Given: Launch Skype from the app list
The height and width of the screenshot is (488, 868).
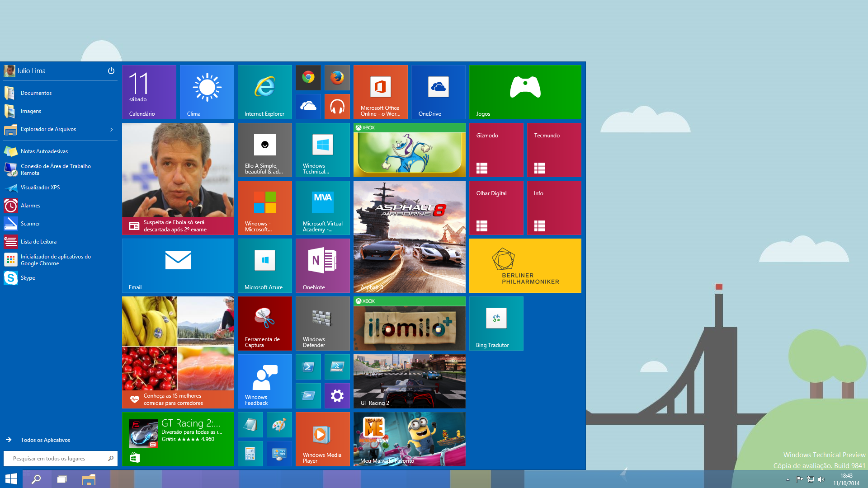Looking at the screenshot, I should [60, 278].
